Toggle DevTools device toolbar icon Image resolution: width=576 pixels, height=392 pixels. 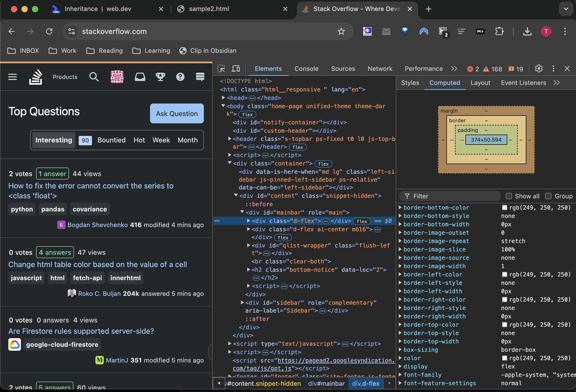pyautogui.click(x=236, y=69)
